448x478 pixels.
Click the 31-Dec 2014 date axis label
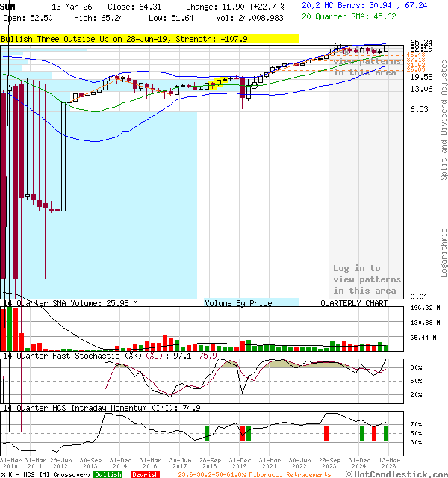click(119, 464)
